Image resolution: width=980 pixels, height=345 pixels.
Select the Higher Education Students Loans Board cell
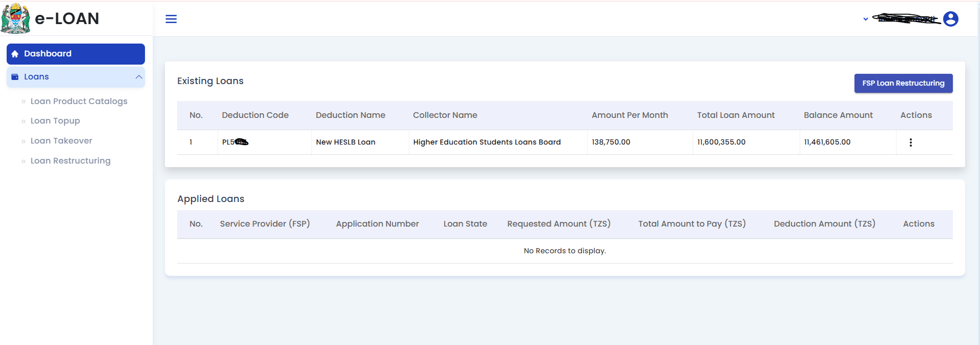coord(487,143)
